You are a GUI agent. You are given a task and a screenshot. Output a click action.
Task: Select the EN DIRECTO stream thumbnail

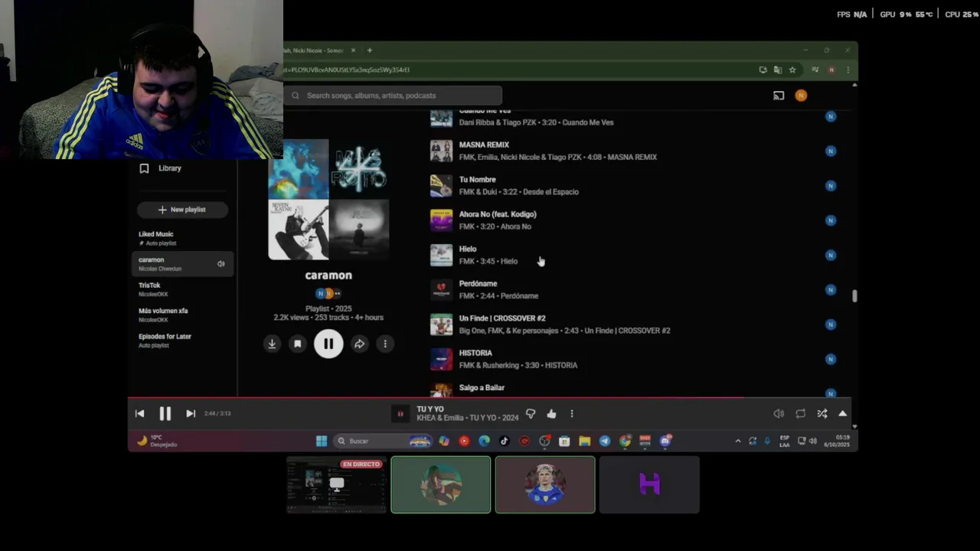click(x=336, y=484)
